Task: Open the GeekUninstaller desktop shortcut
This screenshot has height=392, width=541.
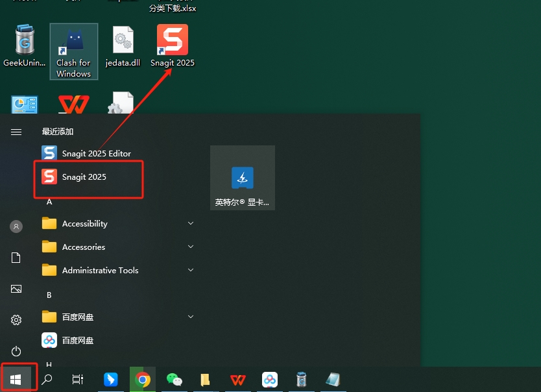Action: 25,45
